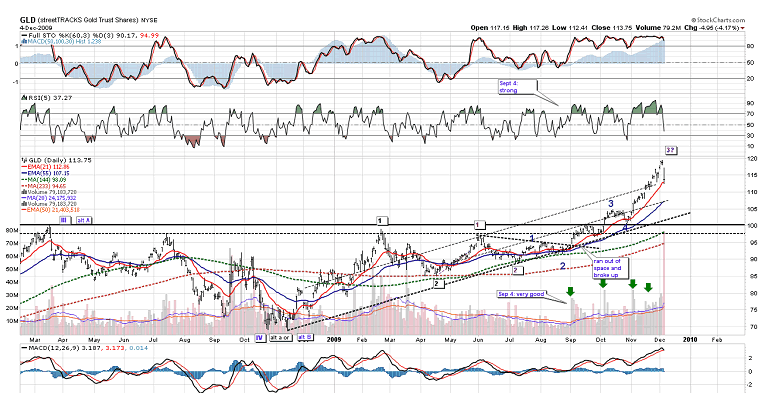The height and width of the screenshot is (411, 768).
Task: Click the 'alt a or' wave label
Action: pyautogui.click(x=281, y=338)
